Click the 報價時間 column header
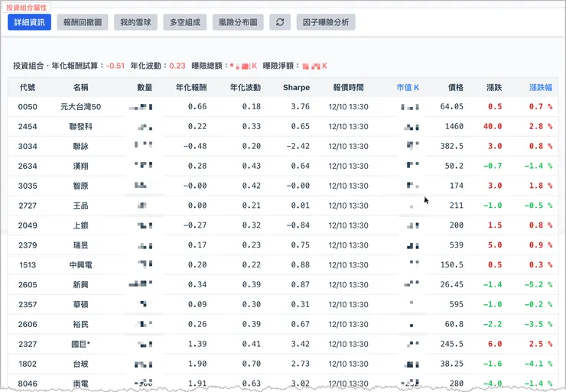 [x=348, y=87]
